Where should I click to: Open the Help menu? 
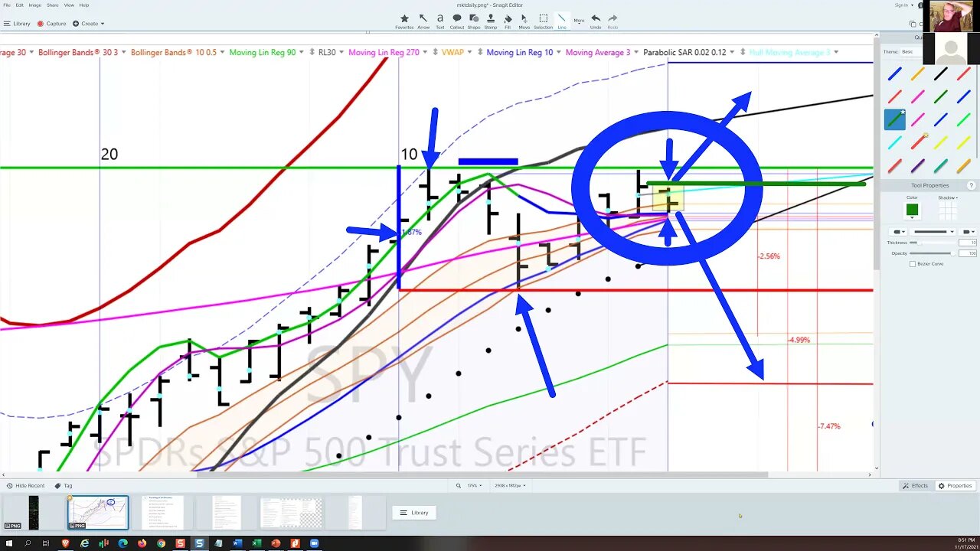pyautogui.click(x=84, y=5)
